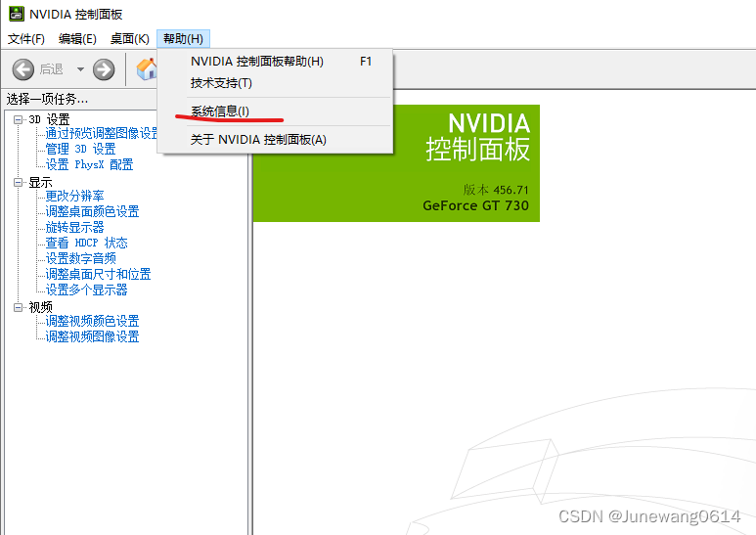Open 调整桌面尺寸和位置 task

click(x=98, y=274)
